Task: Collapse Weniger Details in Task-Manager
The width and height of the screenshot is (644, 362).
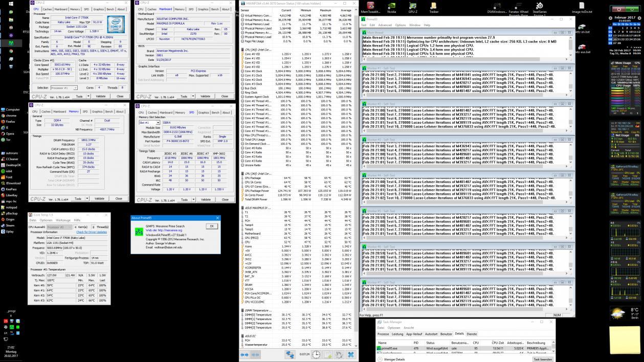Action: [390, 359]
